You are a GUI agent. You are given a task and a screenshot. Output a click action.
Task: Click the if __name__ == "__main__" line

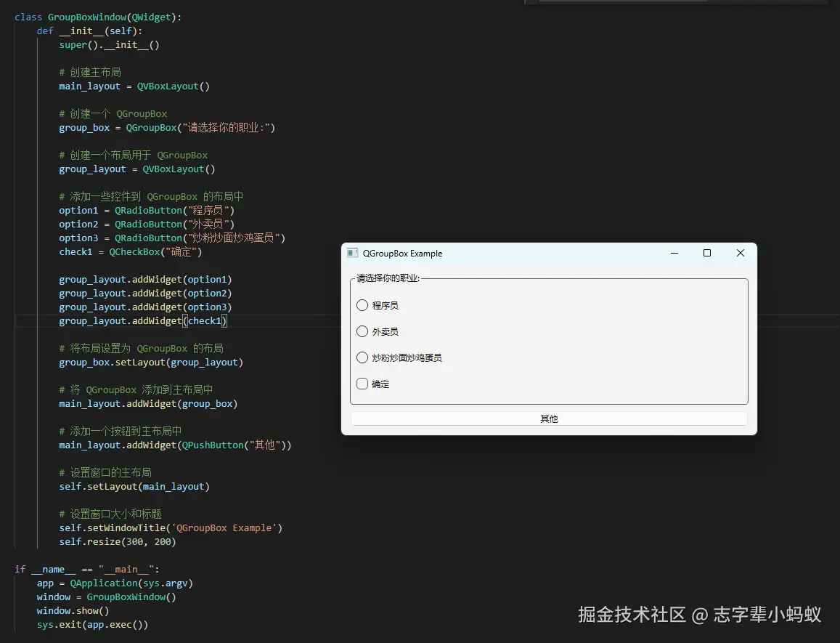coord(87,569)
